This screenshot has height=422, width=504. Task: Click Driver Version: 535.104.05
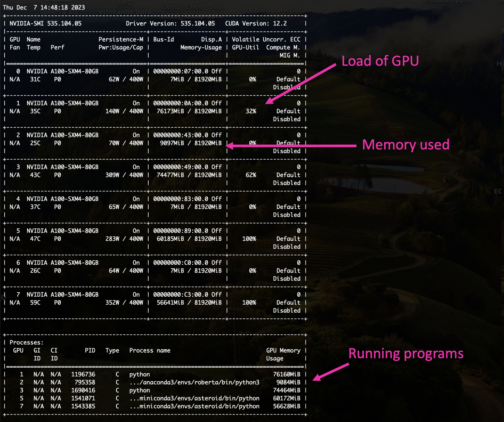click(x=170, y=23)
